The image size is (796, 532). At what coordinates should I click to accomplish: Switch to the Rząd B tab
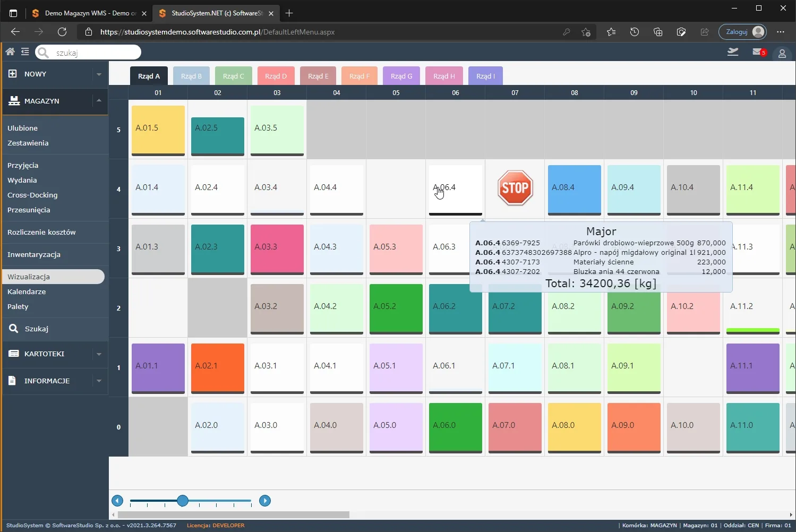[x=191, y=76]
